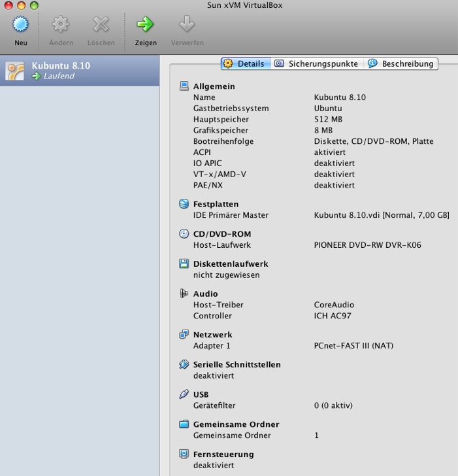Click the green Zeigen arrow icon
The height and width of the screenshot is (476, 458).
click(145, 24)
